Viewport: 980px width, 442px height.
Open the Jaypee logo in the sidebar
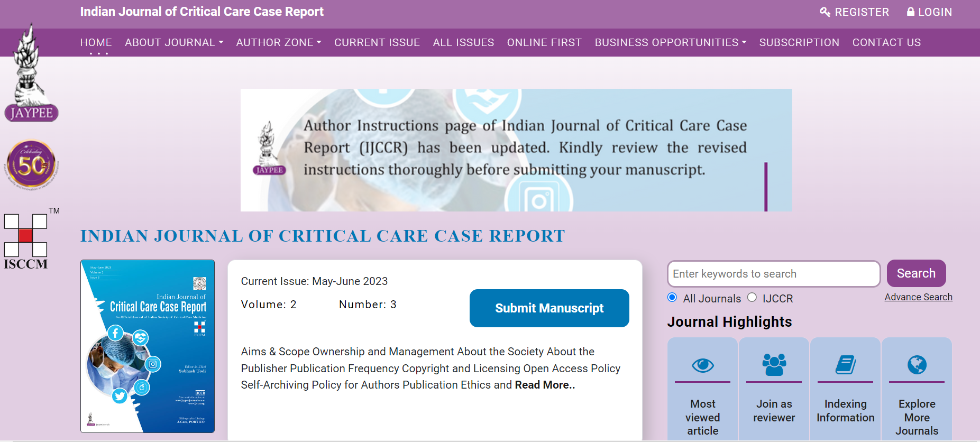(x=31, y=73)
